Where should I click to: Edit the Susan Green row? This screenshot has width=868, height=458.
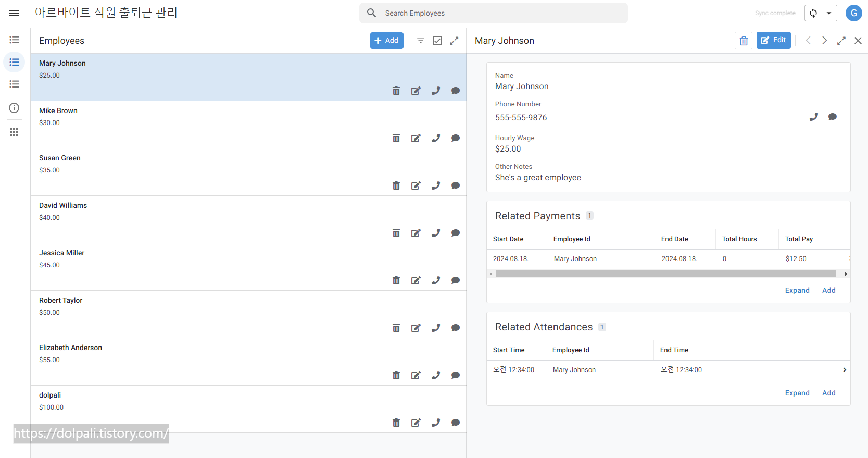[416, 185]
